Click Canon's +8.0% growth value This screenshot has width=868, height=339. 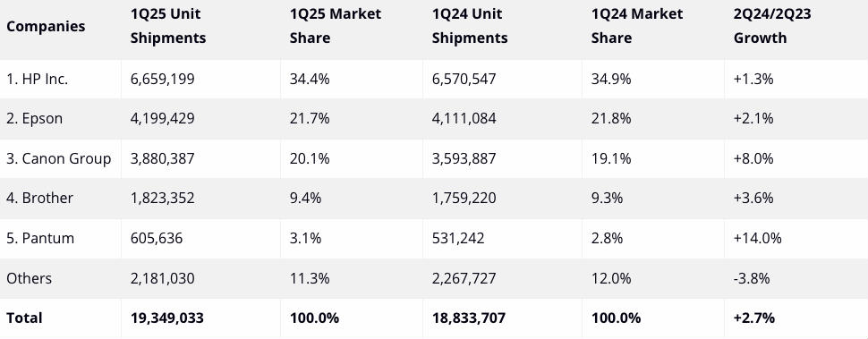pyautogui.click(x=753, y=158)
